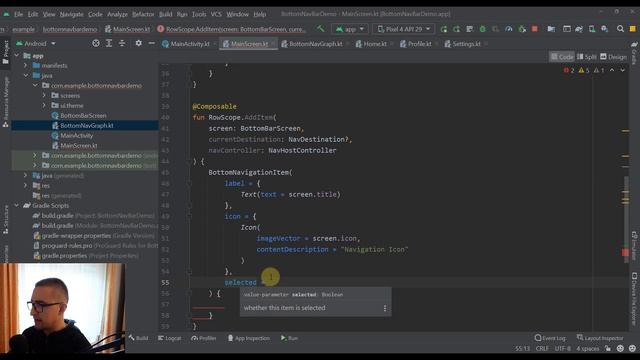
Task: Open the Emulator side panel
Action: click(634, 246)
